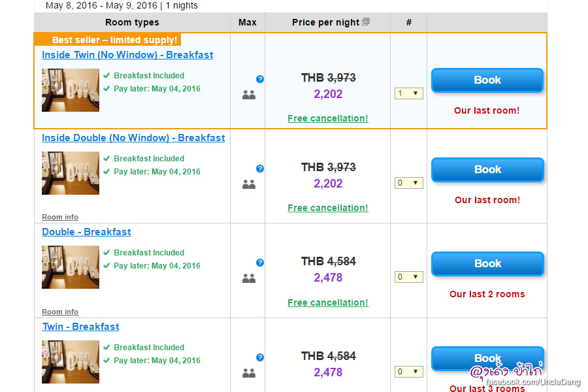588x392 pixels.
Task: Open Twin - Breakfast room title link
Action: click(x=81, y=327)
